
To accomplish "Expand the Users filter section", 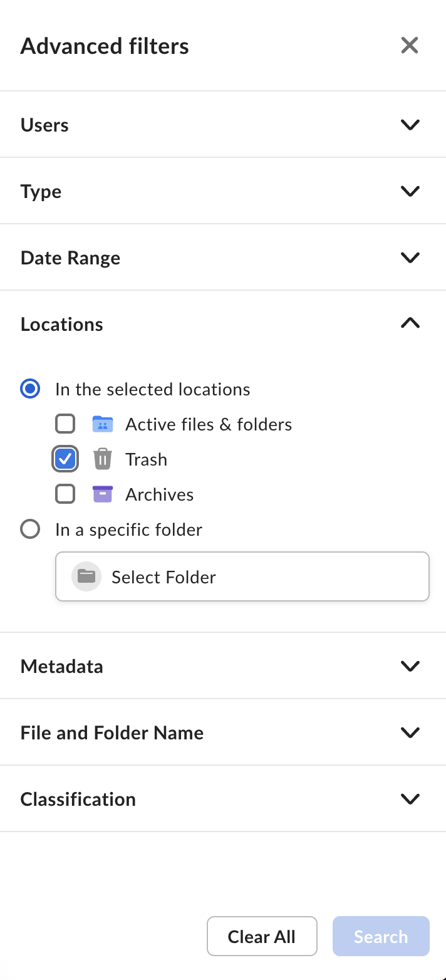I will click(x=410, y=125).
